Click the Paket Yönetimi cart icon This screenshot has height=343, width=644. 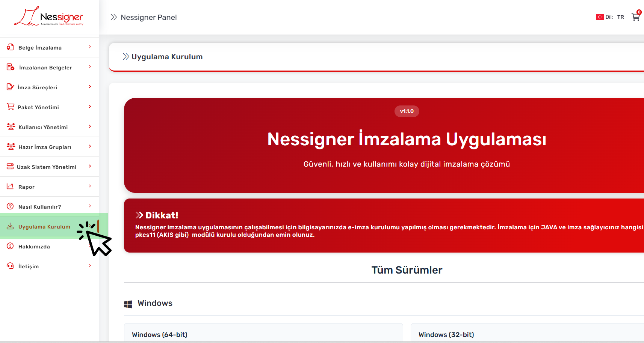(x=11, y=107)
